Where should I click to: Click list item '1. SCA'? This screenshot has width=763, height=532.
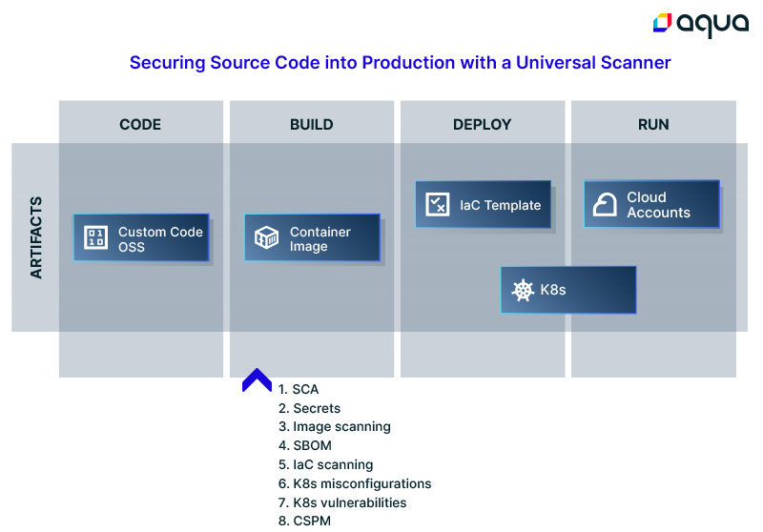point(299,390)
